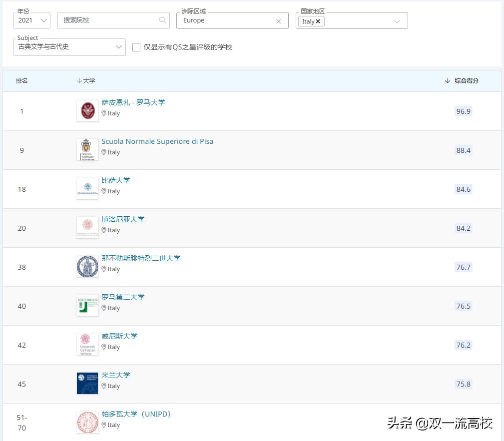This screenshot has width=504, height=441.
Task: Open the 国家地区 country dropdown
Action: tap(397, 20)
